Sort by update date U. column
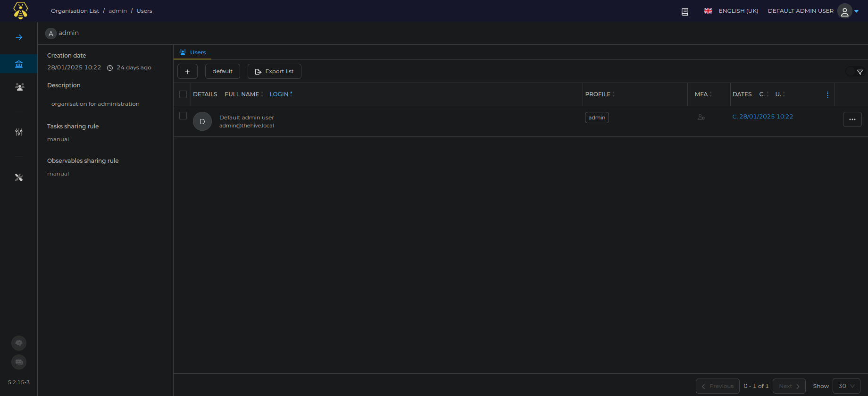The image size is (868, 396). (x=780, y=94)
